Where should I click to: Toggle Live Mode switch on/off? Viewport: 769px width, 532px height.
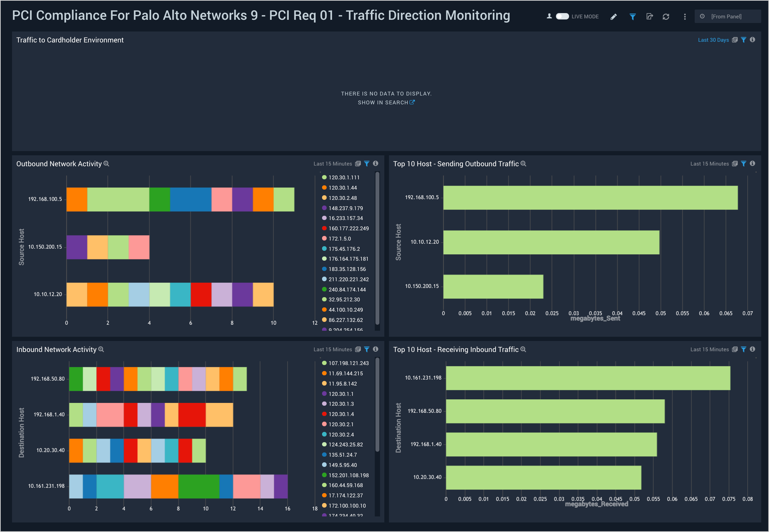click(x=563, y=16)
